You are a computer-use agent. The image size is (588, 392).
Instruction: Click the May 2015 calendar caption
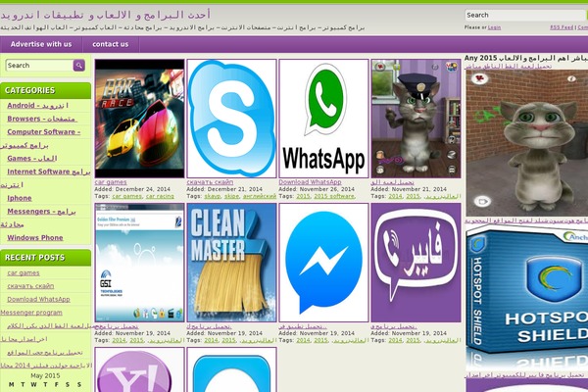click(x=45, y=375)
